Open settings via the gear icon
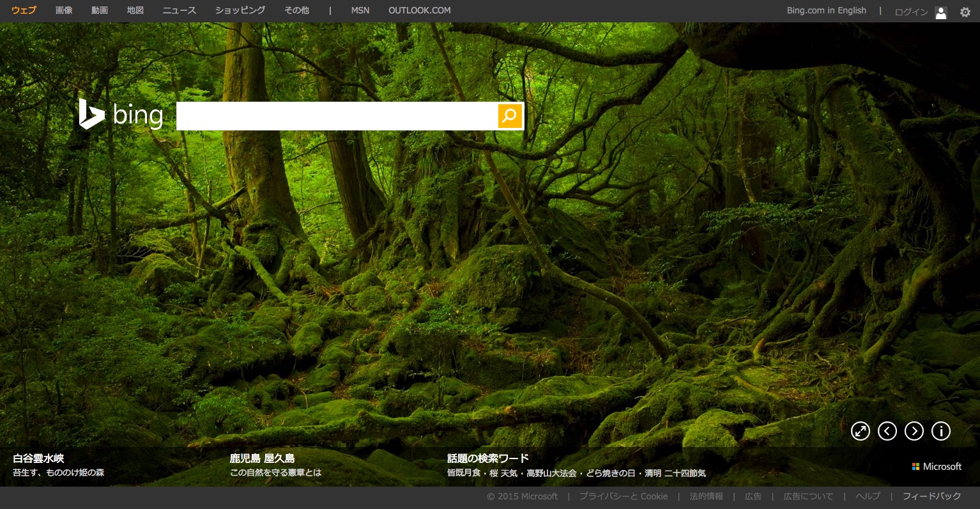This screenshot has width=980, height=509. coord(965,12)
